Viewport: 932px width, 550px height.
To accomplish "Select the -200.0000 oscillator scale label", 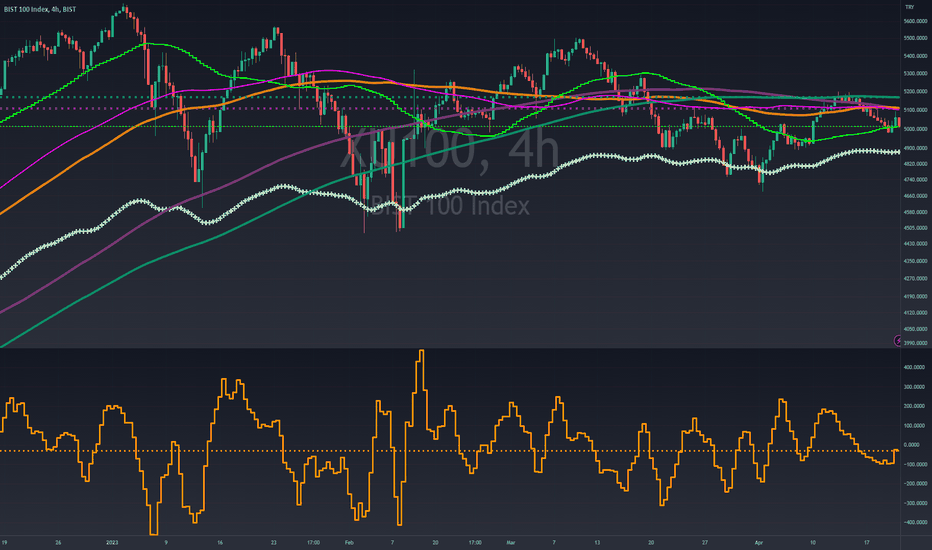I will [915, 484].
